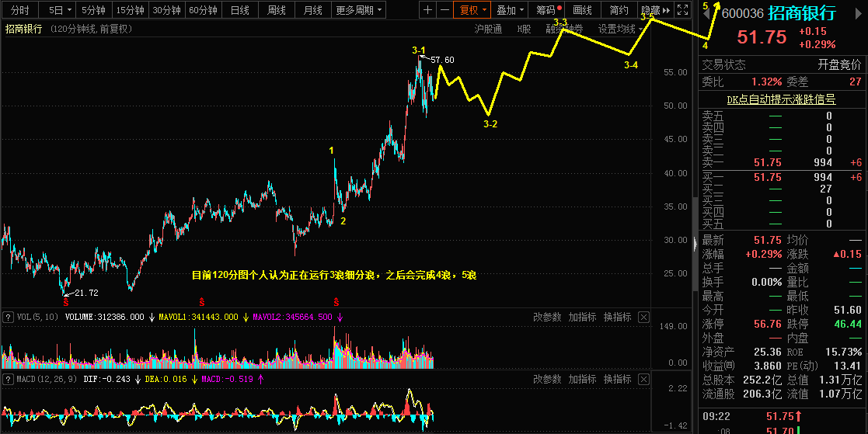Switch to 日线 daily chart
Screen dimensions: 868x434
[239, 10]
